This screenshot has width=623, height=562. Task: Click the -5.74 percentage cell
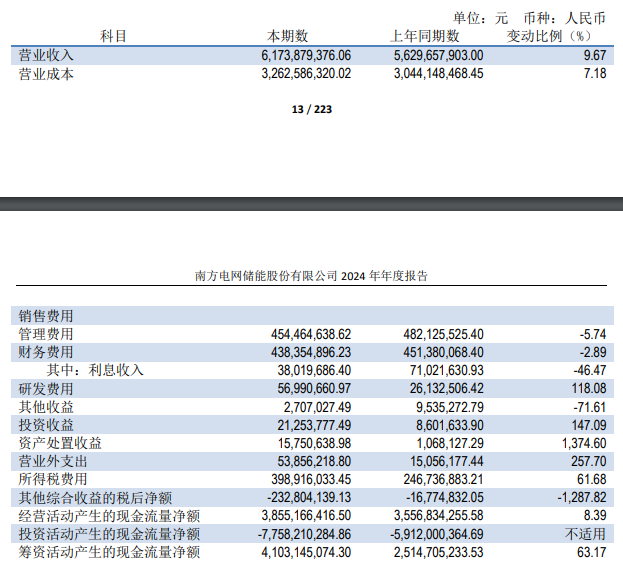[x=593, y=334]
